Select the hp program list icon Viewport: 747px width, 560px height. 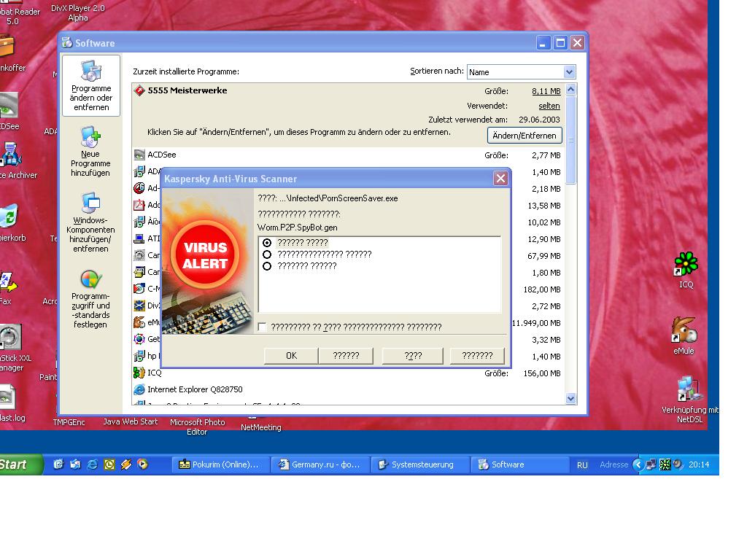[x=139, y=356]
